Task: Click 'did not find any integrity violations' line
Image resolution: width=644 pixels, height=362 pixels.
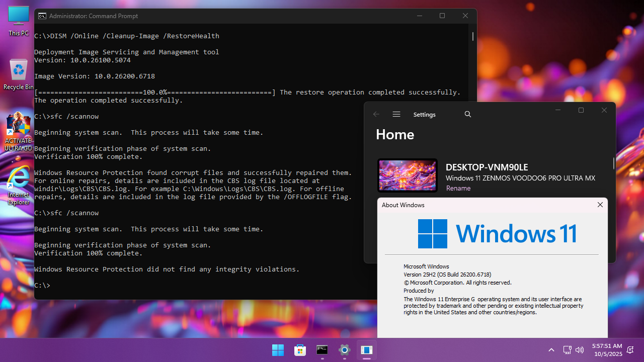Action: click(x=167, y=269)
